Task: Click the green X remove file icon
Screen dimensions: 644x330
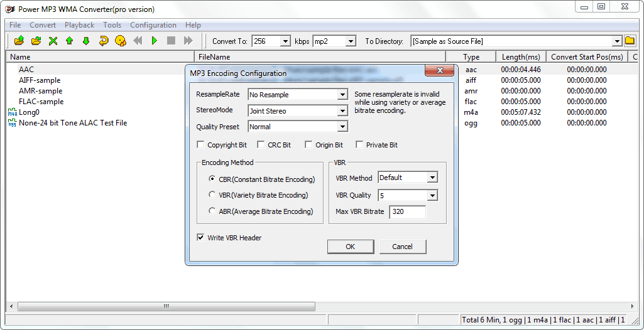Action: 53,41
